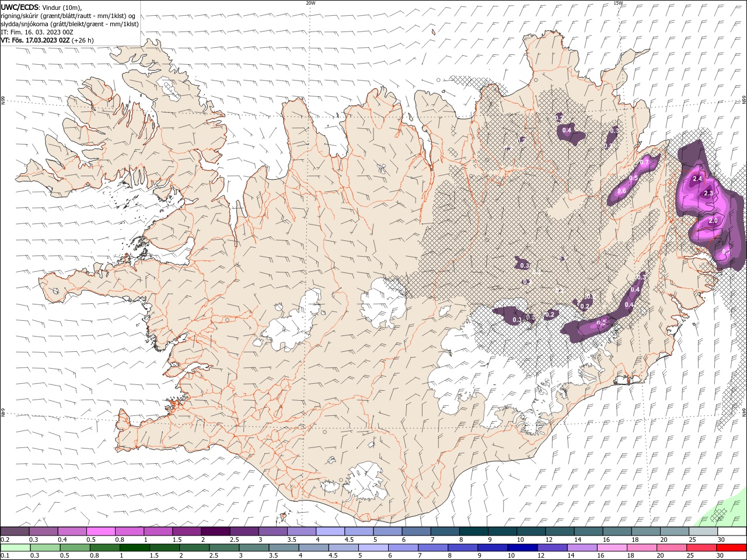This screenshot has height=560, width=747.
Task: Click the 15W longitude label at top
Action: [x=618, y=3]
